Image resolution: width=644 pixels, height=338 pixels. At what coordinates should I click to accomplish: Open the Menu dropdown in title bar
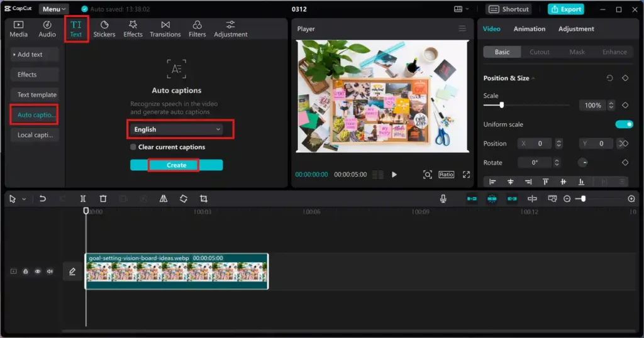click(x=55, y=9)
